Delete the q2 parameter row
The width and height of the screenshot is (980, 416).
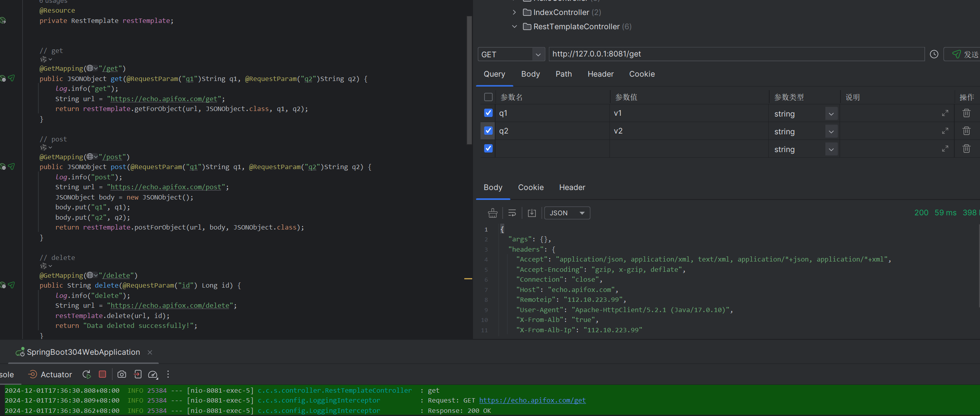(967, 131)
